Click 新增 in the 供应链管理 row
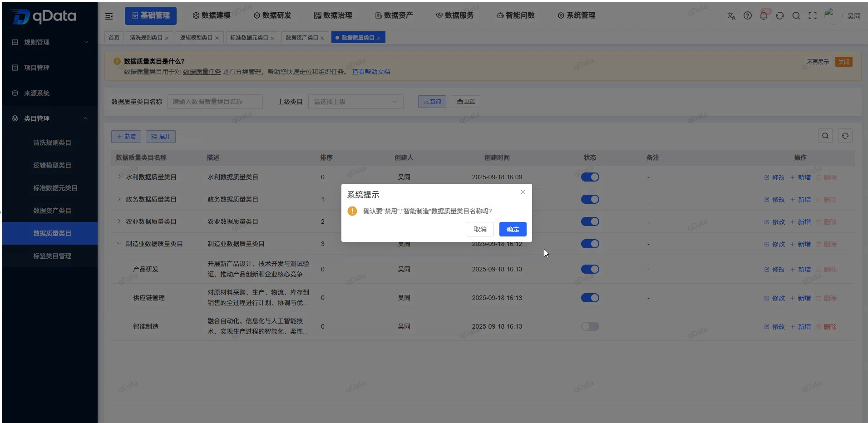 pyautogui.click(x=800, y=298)
